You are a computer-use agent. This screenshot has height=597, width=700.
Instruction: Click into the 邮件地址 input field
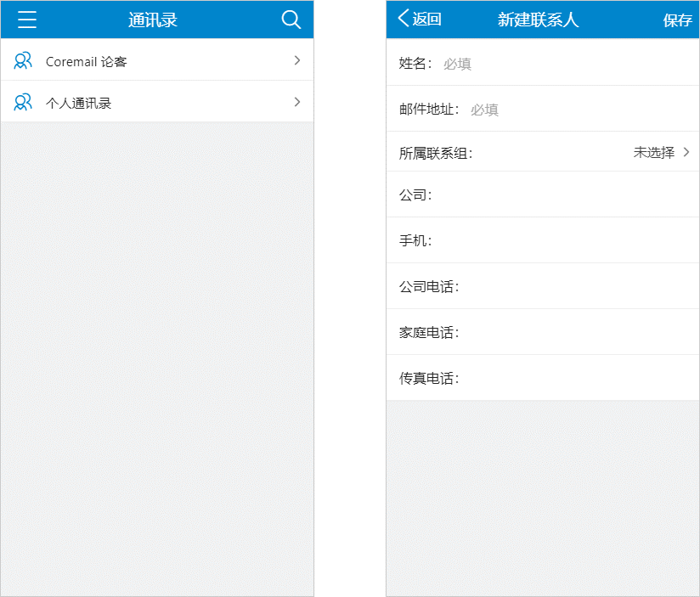tap(578, 110)
